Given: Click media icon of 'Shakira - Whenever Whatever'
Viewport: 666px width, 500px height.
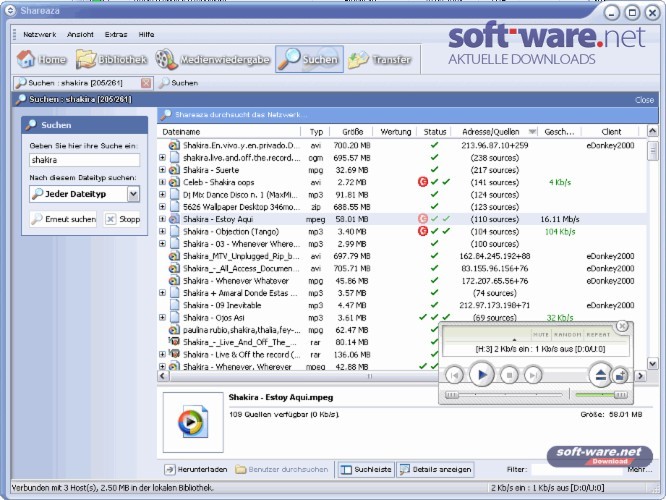Looking at the screenshot, I should (x=174, y=281).
